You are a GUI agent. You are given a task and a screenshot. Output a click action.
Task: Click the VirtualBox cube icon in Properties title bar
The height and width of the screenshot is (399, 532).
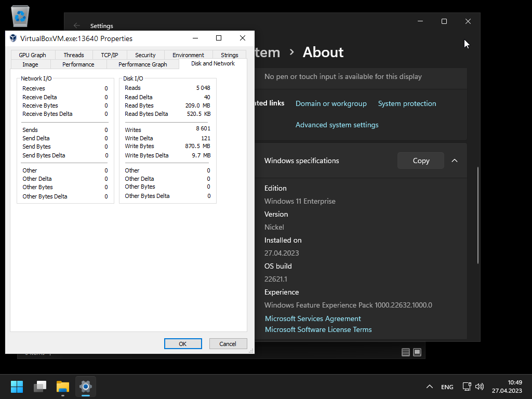pyautogui.click(x=13, y=38)
